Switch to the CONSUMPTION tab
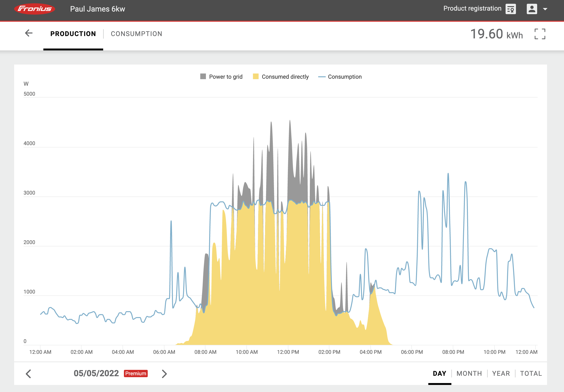The height and width of the screenshot is (392, 564). (x=136, y=34)
